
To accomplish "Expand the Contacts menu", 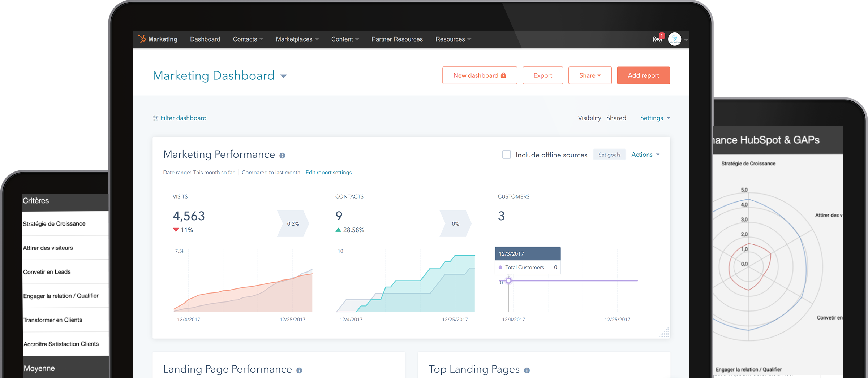I will 248,39.
